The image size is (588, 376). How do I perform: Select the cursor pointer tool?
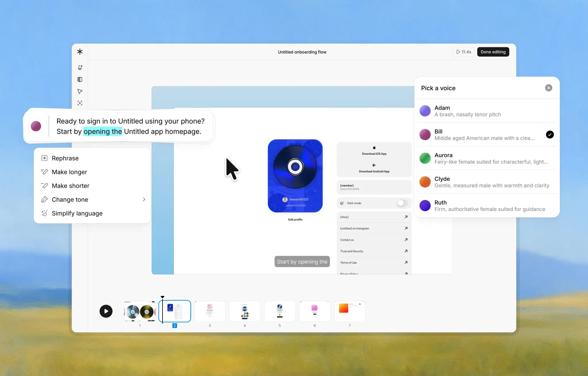tap(80, 91)
